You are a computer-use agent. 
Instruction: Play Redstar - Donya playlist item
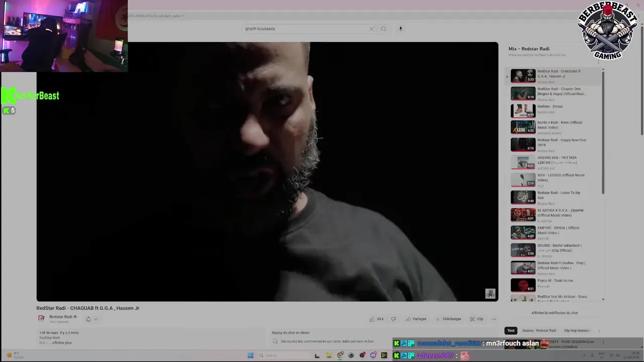pos(554,111)
